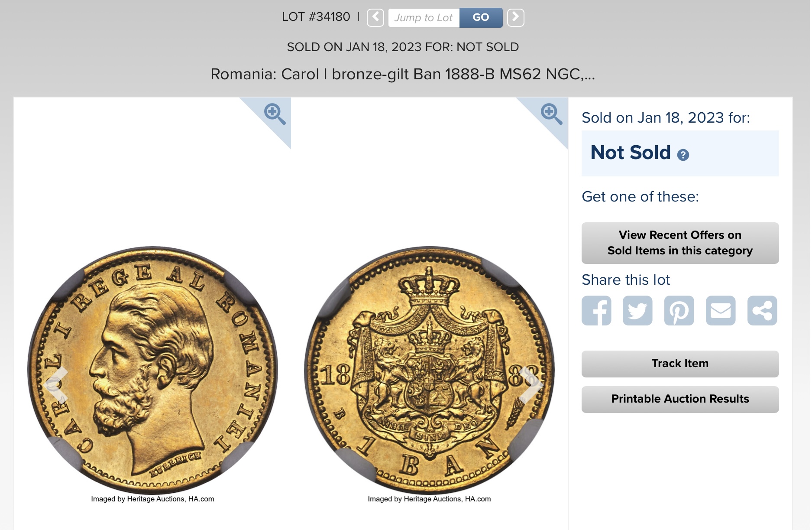The height and width of the screenshot is (530, 812).
Task: Zoom the reverse coin image magnifier
Action: pyautogui.click(x=551, y=114)
